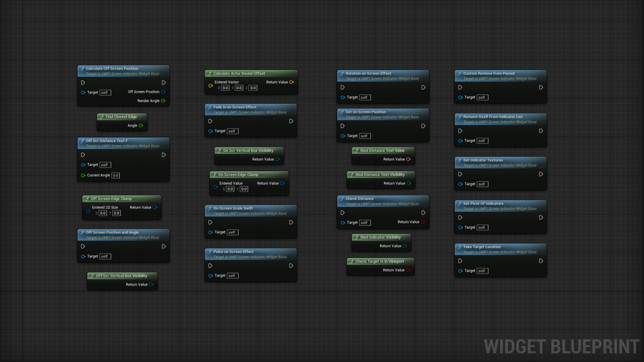
Task: Select the Calculate Off Screen Position node title
Action: pyautogui.click(x=111, y=69)
